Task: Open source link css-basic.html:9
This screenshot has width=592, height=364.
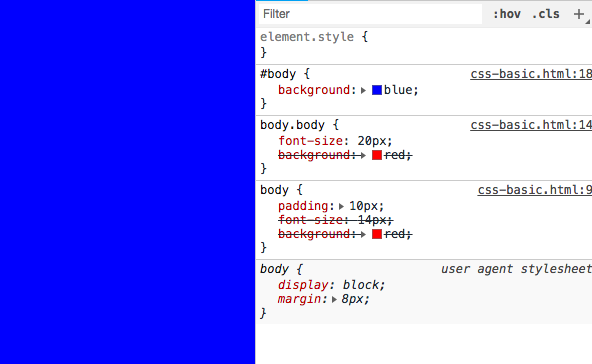Action: pyautogui.click(x=535, y=190)
